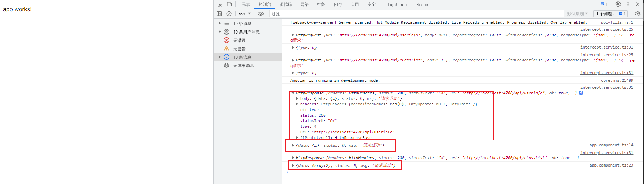644x184 pixels.
Task: Hide the console sidebar panel
Action: [219, 14]
